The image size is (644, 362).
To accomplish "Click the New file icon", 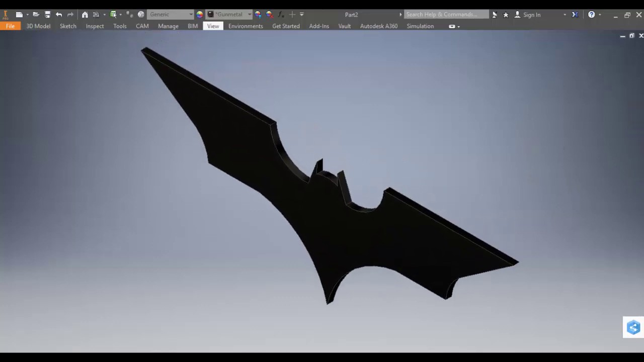I will (19, 15).
